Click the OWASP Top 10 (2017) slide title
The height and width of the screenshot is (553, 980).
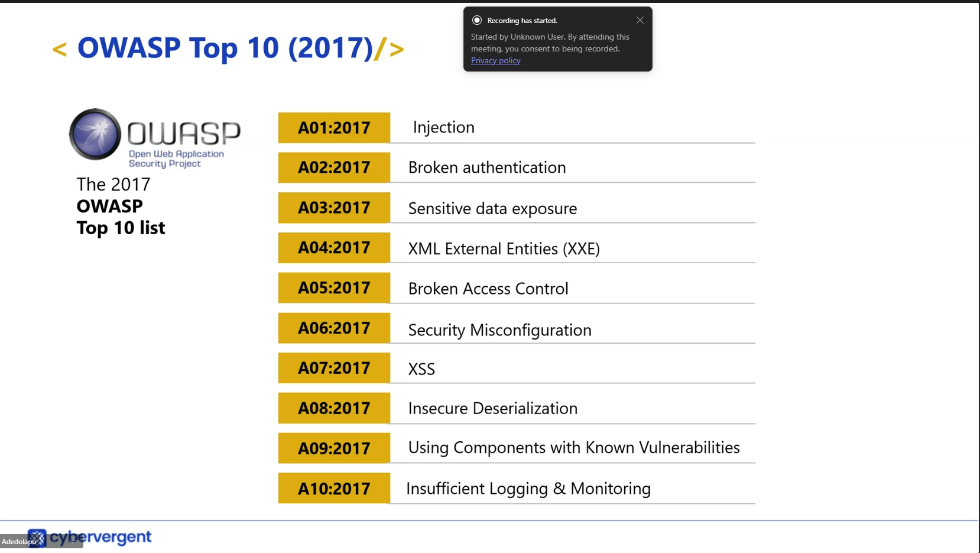coord(225,48)
